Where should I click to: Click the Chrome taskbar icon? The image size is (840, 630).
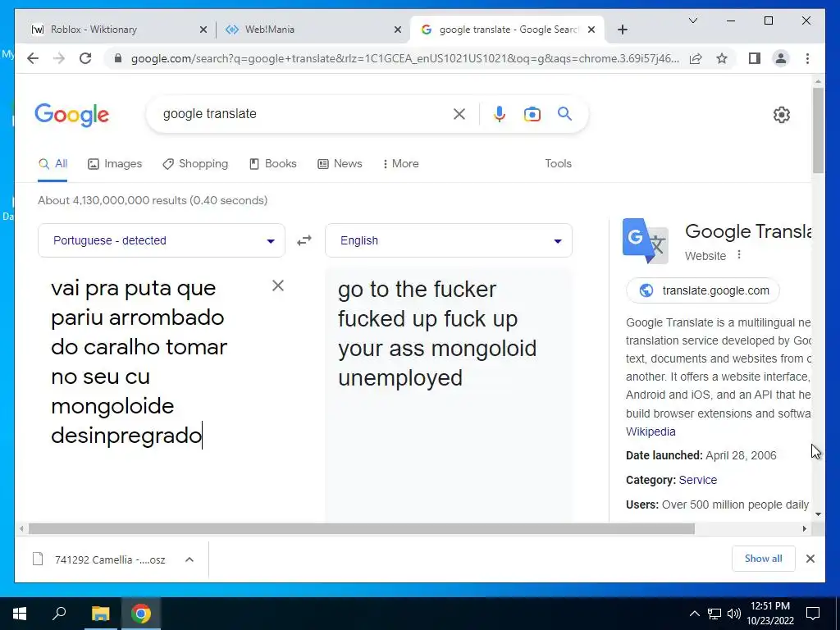click(141, 614)
